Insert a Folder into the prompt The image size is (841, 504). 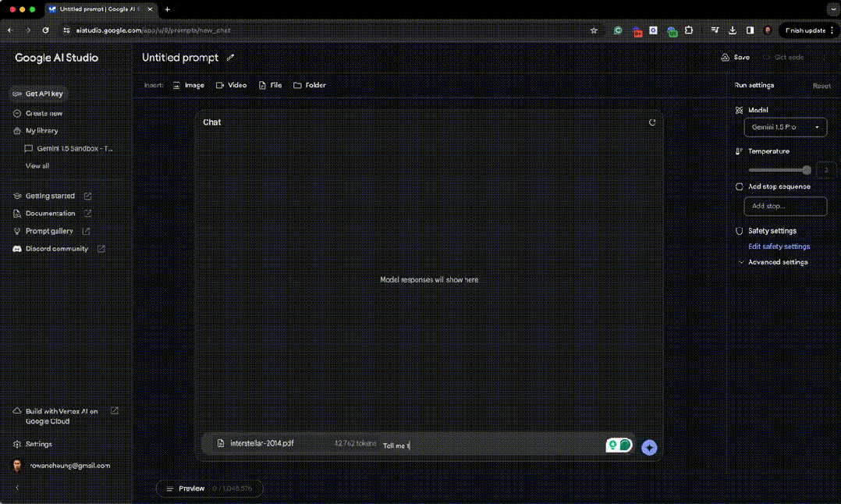(x=310, y=85)
